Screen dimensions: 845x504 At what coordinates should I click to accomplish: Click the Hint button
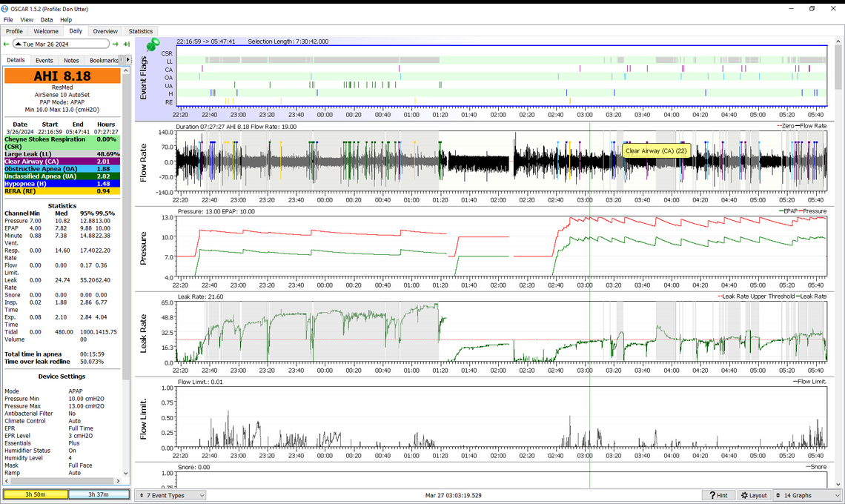pos(718,495)
